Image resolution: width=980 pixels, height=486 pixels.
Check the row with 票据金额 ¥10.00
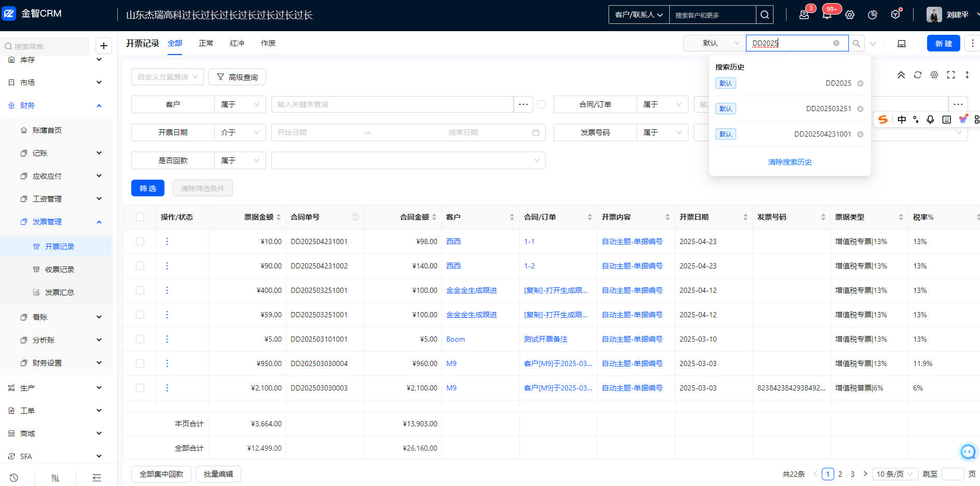140,241
